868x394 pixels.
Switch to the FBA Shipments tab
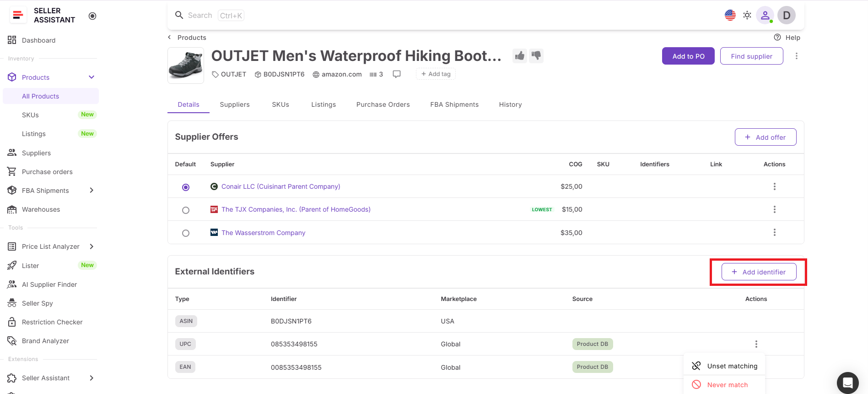point(454,104)
